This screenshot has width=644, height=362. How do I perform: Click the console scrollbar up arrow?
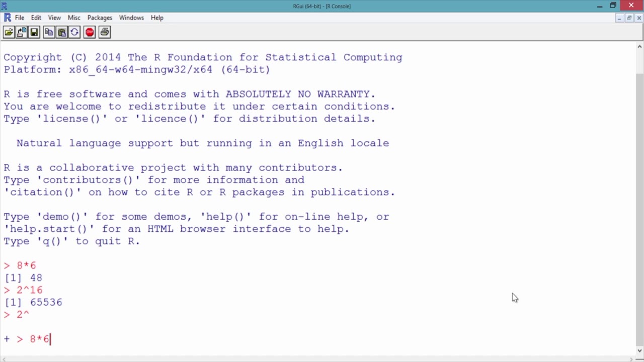click(x=639, y=47)
